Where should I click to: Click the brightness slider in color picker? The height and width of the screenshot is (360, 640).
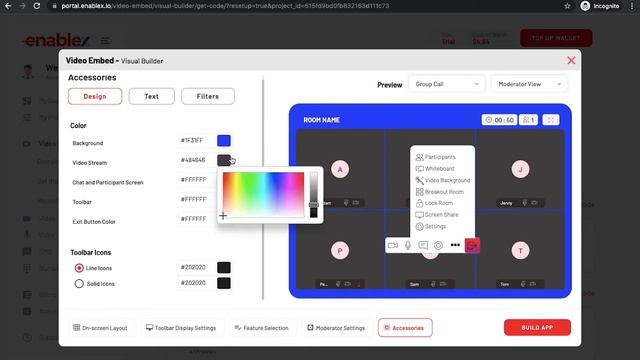pyautogui.click(x=313, y=195)
